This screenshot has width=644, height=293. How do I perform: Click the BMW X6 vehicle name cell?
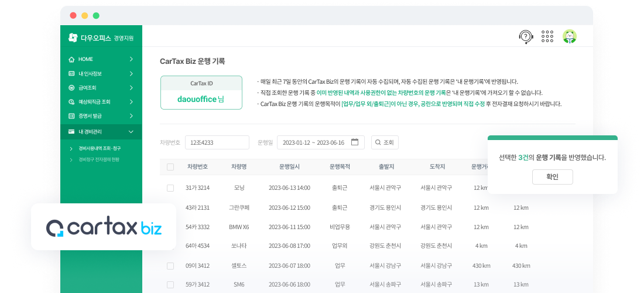coord(239,227)
